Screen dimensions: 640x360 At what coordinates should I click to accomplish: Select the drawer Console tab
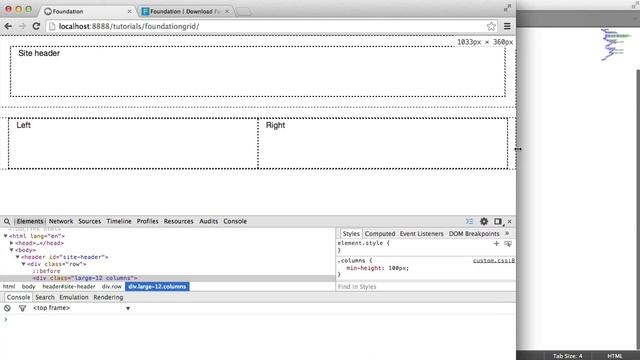18,297
